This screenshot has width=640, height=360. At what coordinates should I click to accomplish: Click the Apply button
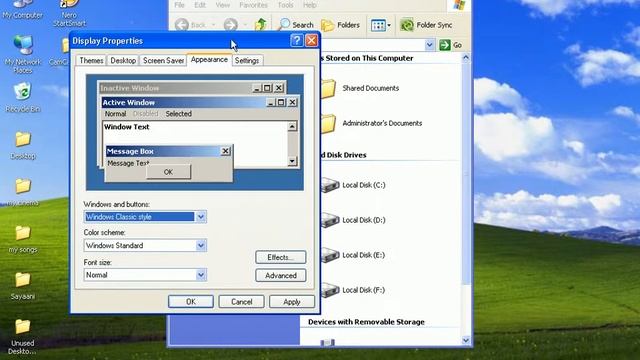(292, 302)
